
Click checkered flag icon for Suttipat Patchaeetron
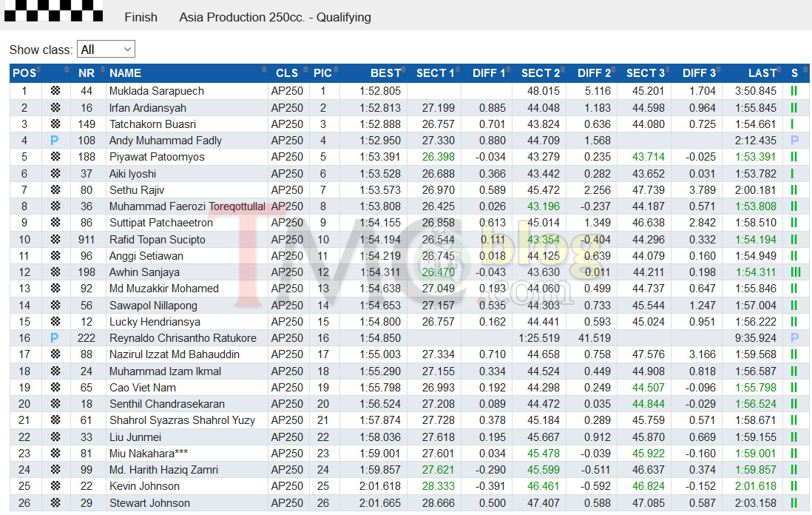point(55,222)
